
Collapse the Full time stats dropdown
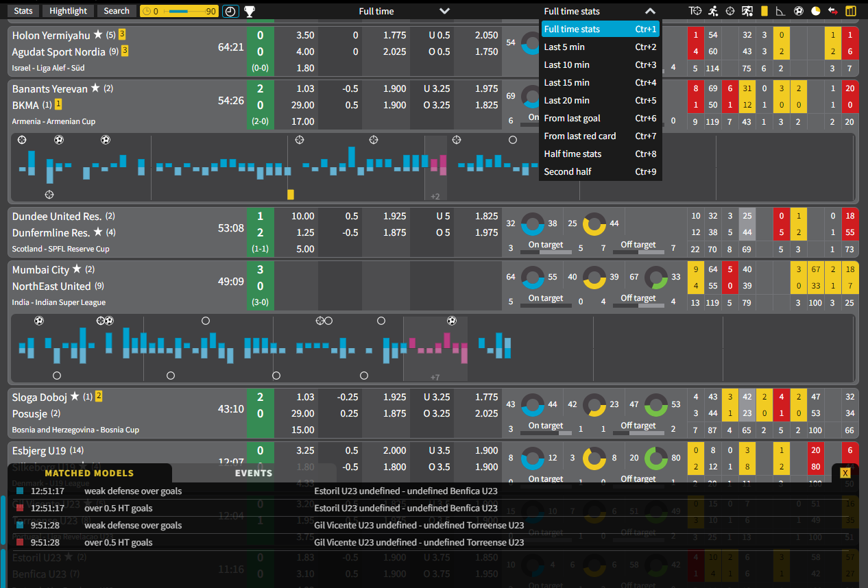(x=650, y=11)
